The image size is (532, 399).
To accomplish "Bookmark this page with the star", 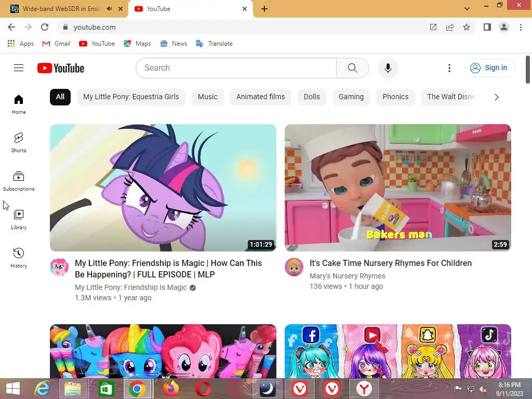I will tap(467, 27).
